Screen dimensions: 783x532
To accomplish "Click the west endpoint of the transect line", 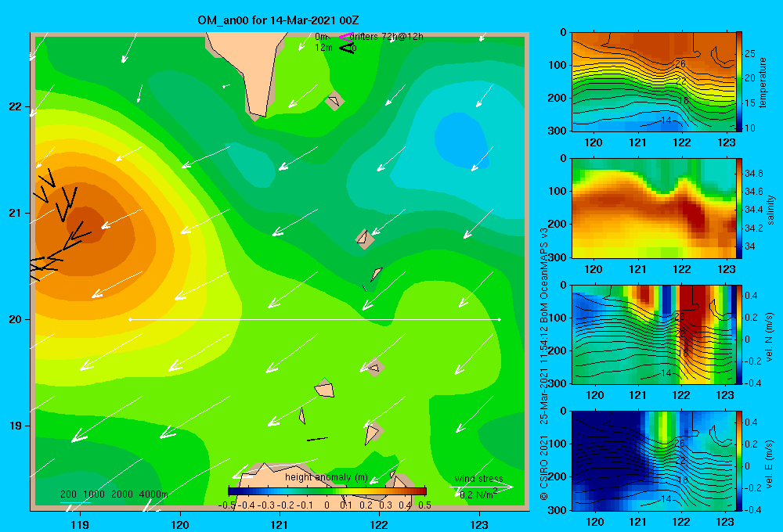I will 130,319.
